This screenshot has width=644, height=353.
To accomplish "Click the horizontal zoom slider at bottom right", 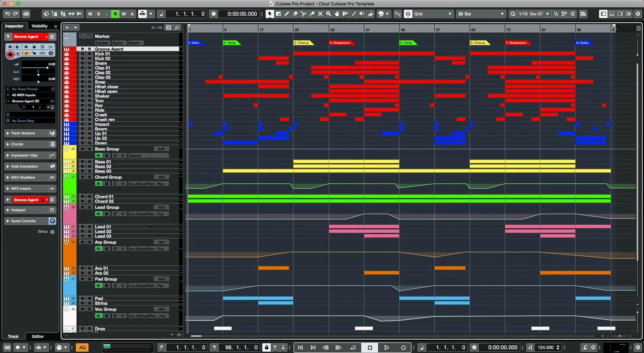I will pyautogui.click(x=620, y=336).
